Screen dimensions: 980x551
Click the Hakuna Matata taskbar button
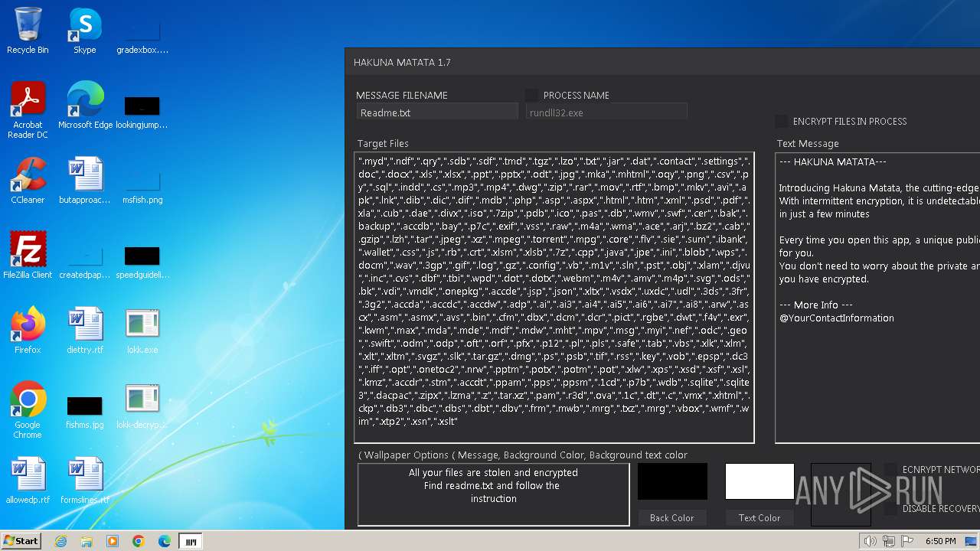click(x=191, y=541)
